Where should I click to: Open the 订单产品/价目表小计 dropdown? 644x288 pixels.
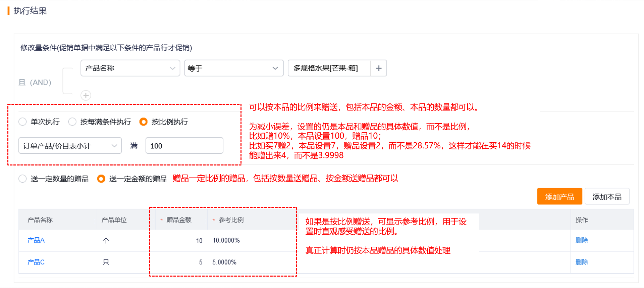point(70,146)
